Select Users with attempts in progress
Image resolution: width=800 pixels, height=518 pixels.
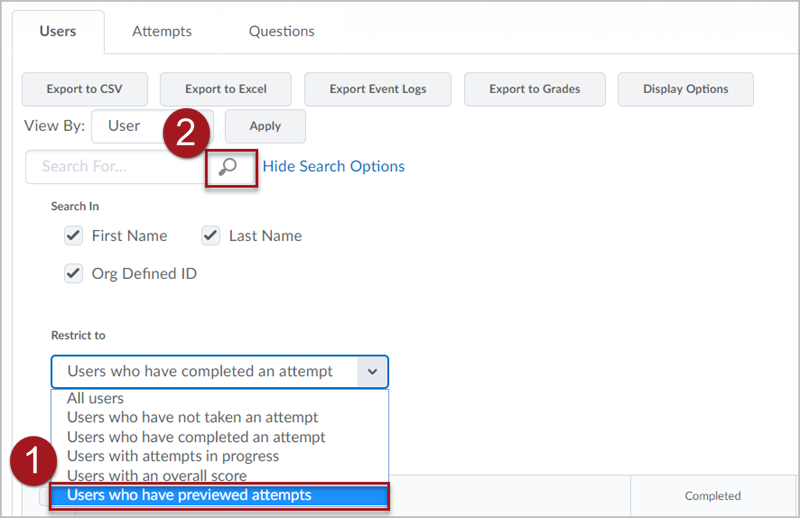pyautogui.click(x=219, y=456)
